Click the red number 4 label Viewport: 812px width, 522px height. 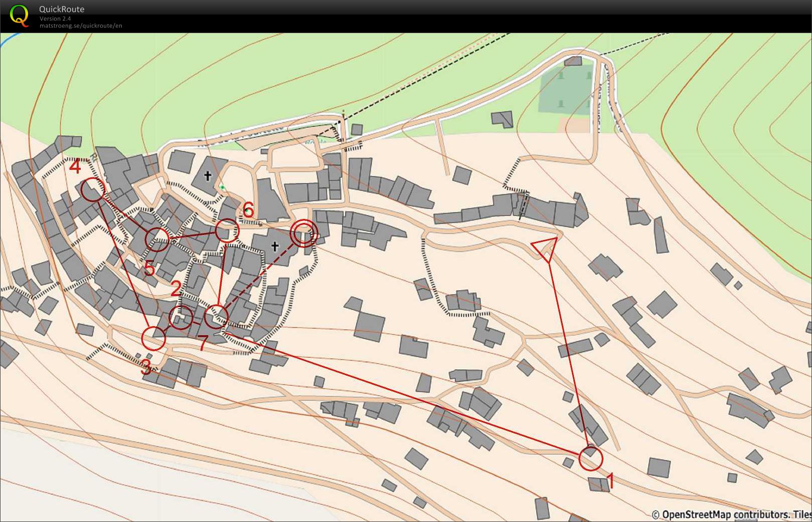tap(75, 166)
